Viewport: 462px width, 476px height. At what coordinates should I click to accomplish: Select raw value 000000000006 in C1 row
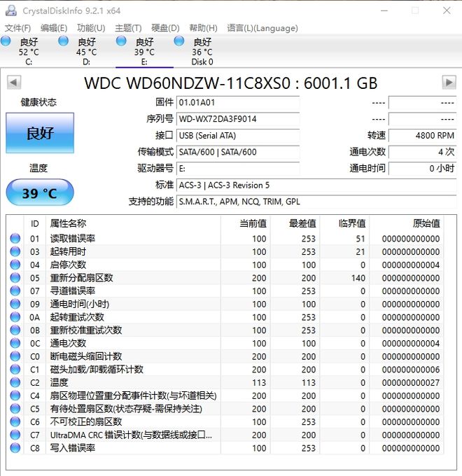[x=411, y=370]
